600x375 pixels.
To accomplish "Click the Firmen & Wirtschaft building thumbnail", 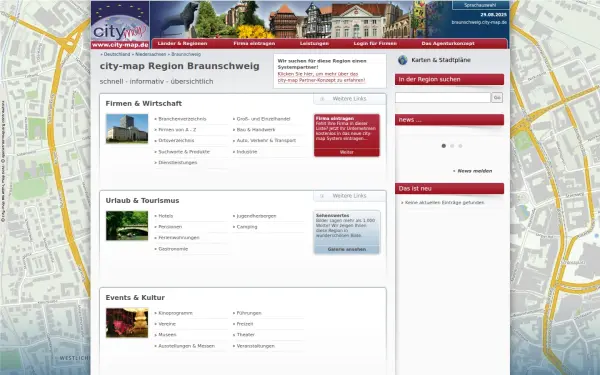I will point(127,129).
